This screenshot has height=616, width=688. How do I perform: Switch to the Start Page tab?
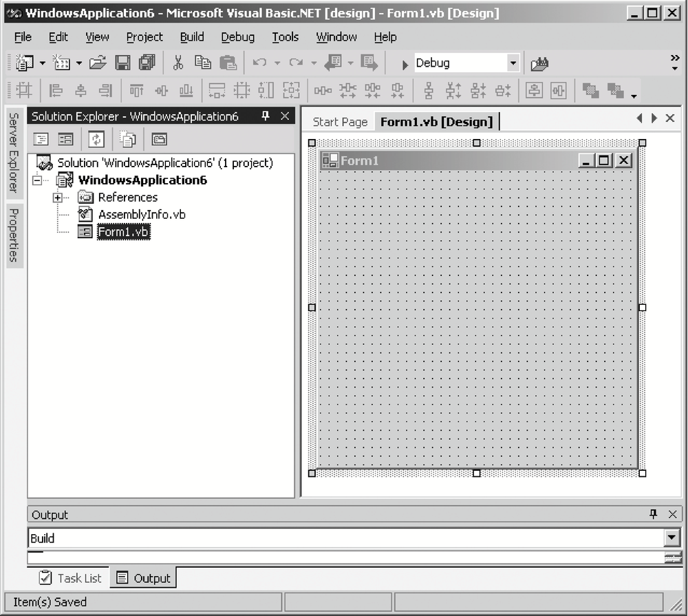pyautogui.click(x=340, y=122)
